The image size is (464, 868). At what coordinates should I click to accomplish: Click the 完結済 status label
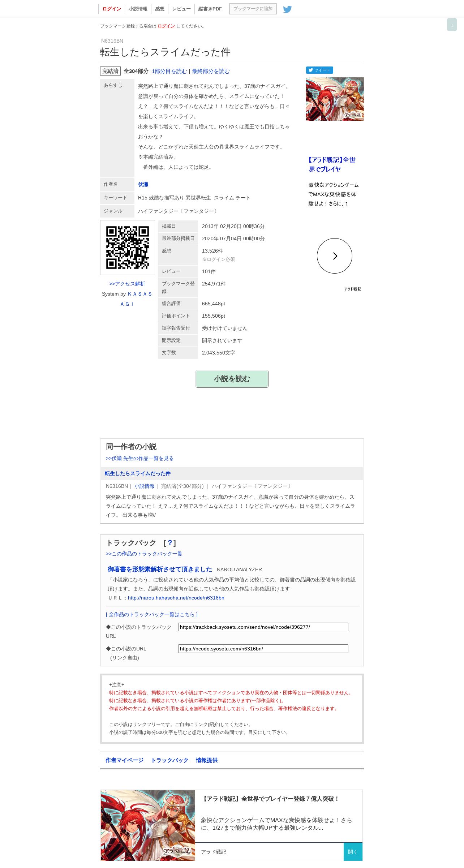tap(110, 71)
